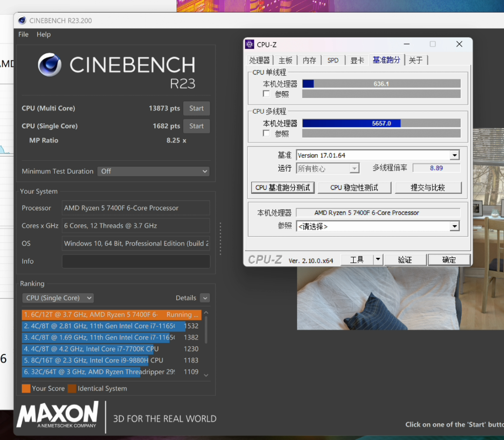Click the 13873 pts multi core score
504x440 pixels.
coord(164,108)
